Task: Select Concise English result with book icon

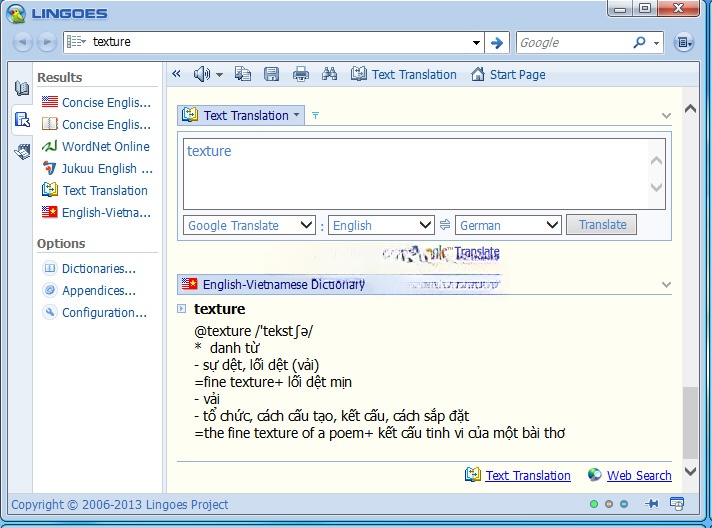Action: 96,124
